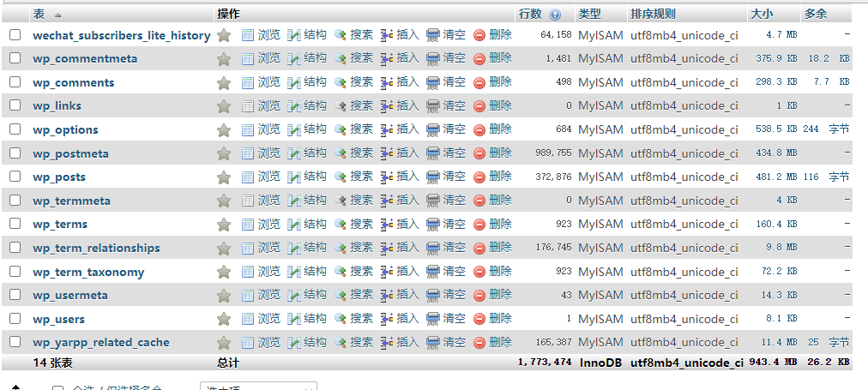
Task: Search icon in wp_term_taxonomy row
Action: 341,272
